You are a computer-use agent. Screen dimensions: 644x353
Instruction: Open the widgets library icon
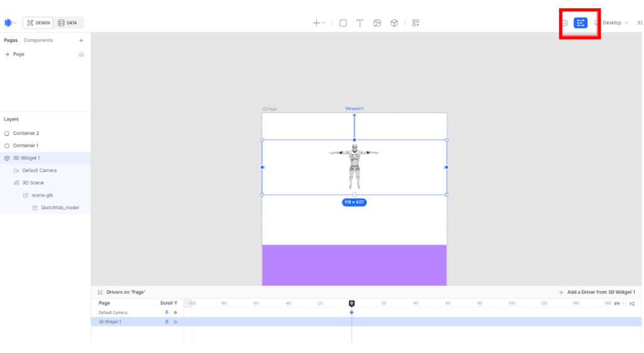416,23
